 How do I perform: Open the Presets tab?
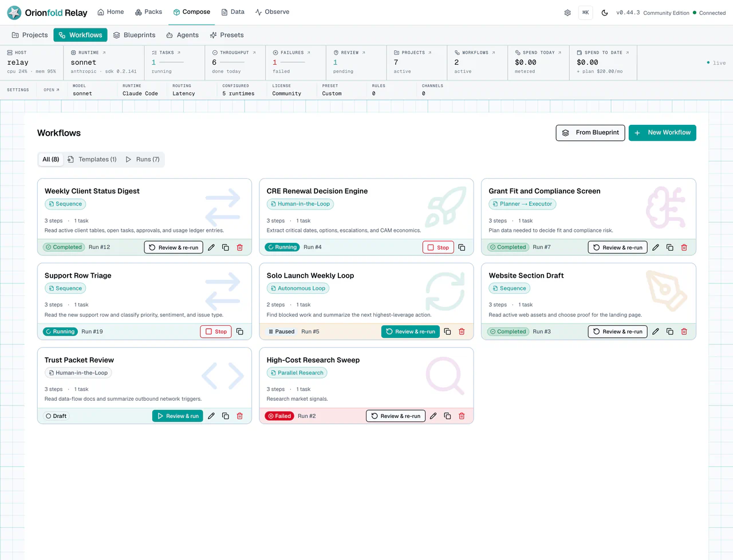point(227,35)
